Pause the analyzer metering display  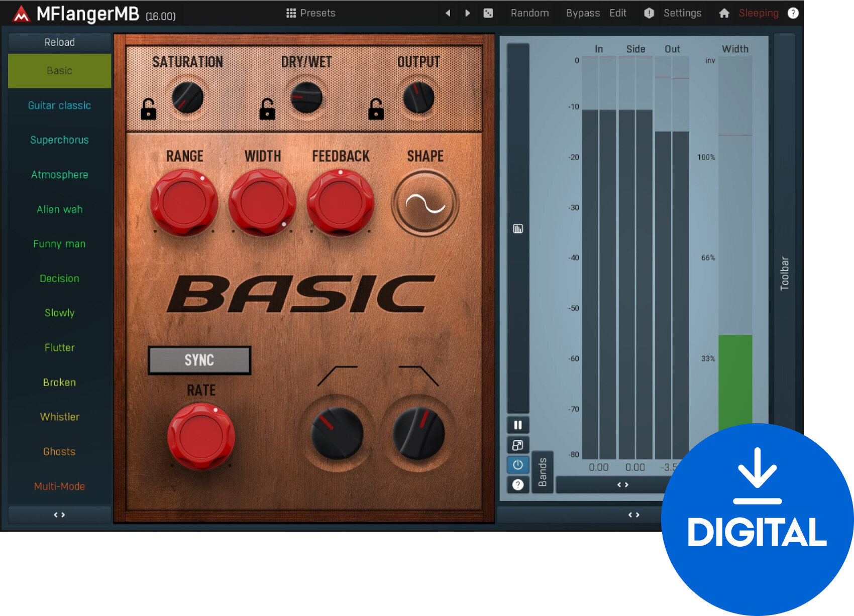tap(517, 425)
